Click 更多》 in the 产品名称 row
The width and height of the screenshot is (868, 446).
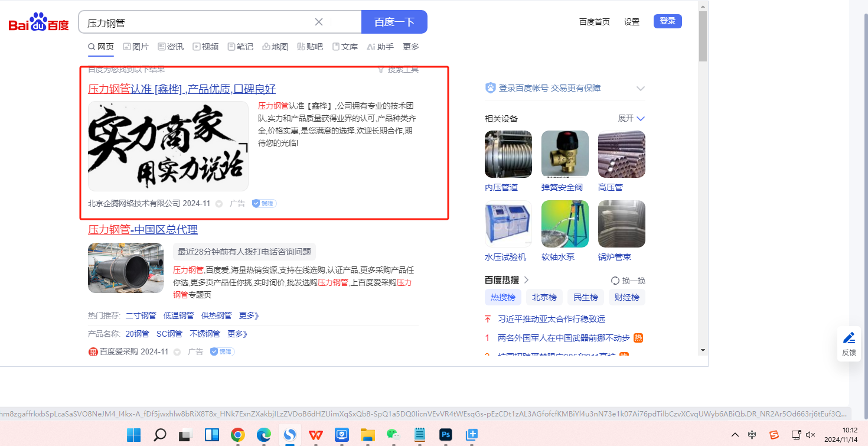(x=237, y=334)
